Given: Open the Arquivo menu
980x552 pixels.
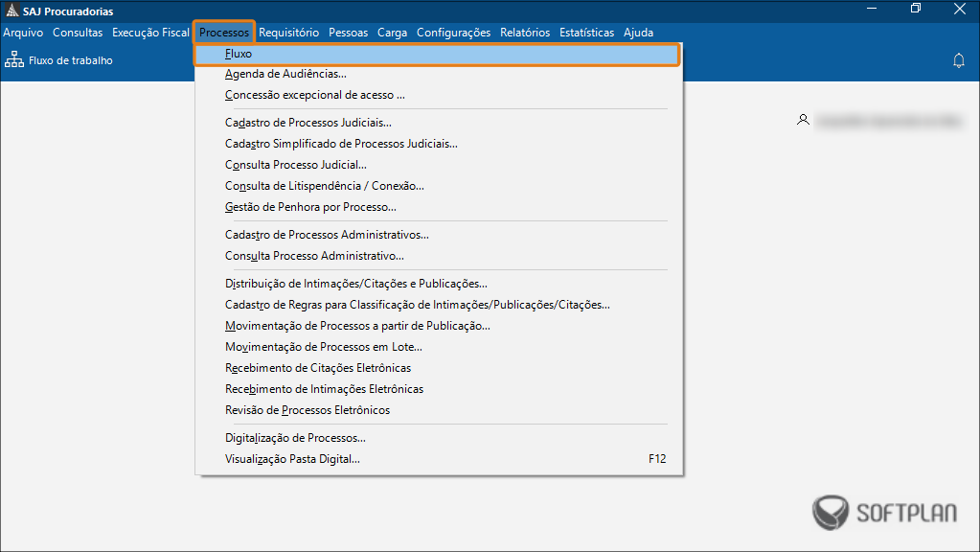Looking at the screenshot, I should click(23, 33).
